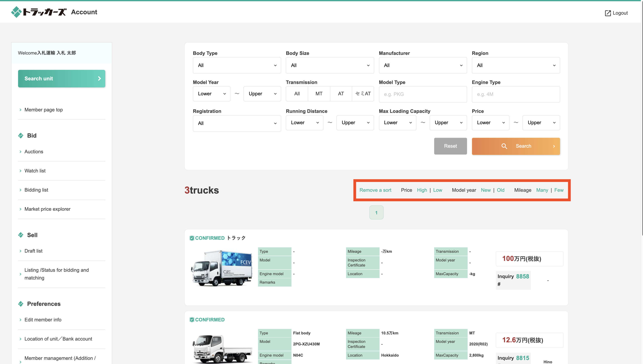Image resolution: width=643 pixels, height=364 pixels.
Task: Open the Body Type dropdown
Action: (237, 65)
